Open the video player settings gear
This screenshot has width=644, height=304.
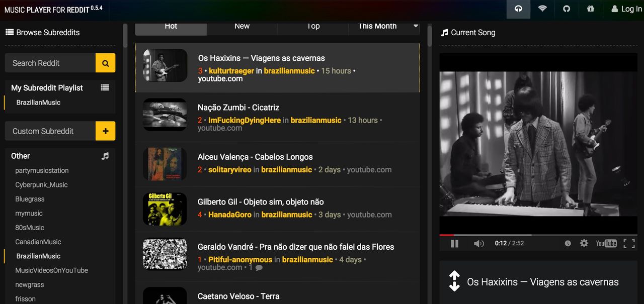click(x=584, y=243)
